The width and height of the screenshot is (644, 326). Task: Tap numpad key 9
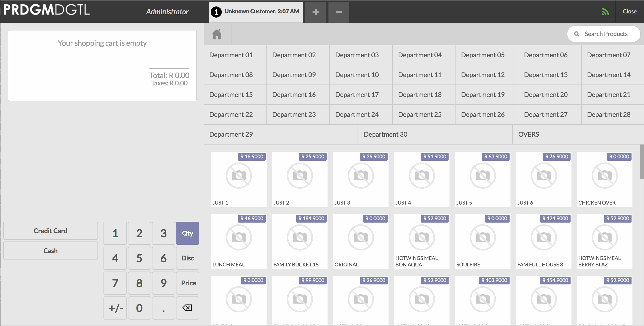[x=164, y=283]
